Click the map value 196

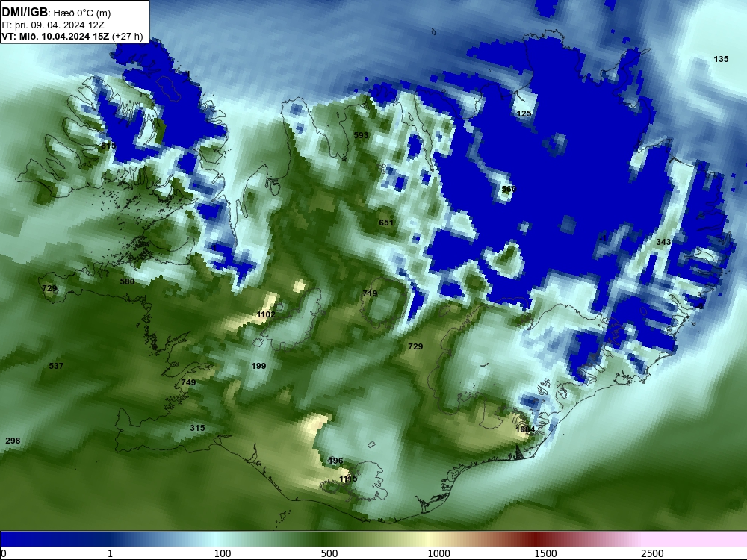tap(335, 461)
